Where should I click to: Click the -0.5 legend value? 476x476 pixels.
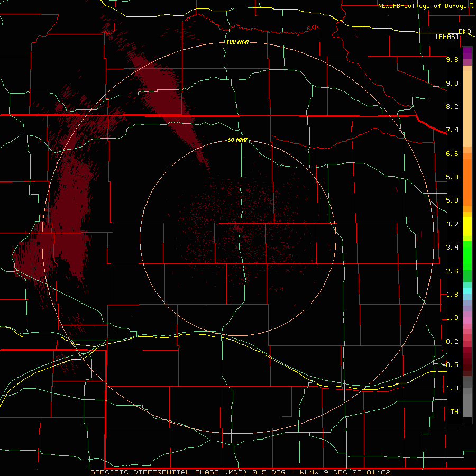click(450, 365)
